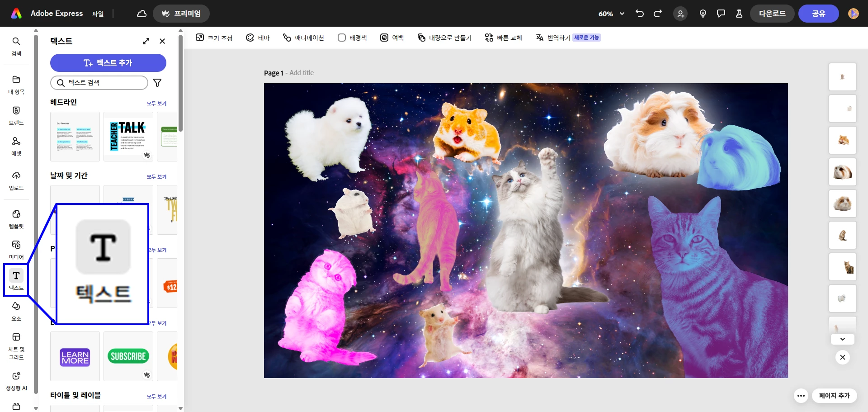View all 날짜 및 기간 templates via 모두 보기
Image resolution: width=868 pixels, height=412 pixels.
tap(156, 177)
